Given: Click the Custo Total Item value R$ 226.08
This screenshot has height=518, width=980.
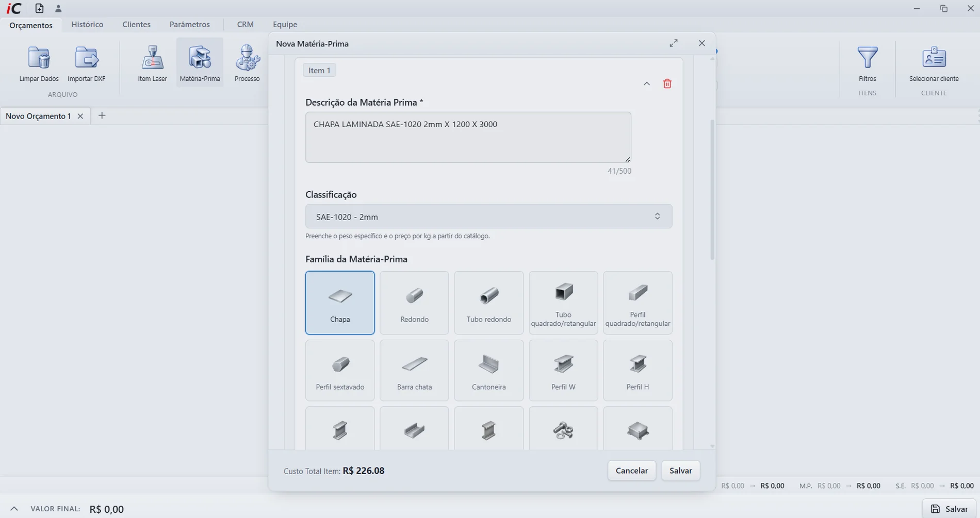Looking at the screenshot, I should coord(363,471).
